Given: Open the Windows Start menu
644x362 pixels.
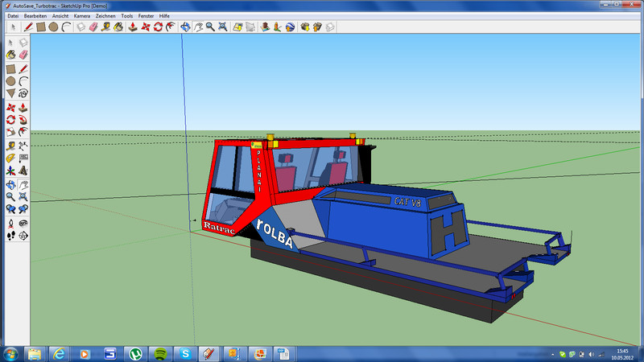Looking at the screenshot, I should tap(10, 354).
